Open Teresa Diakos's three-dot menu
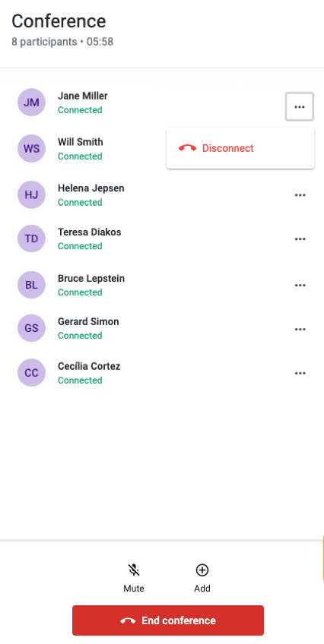 300,239
